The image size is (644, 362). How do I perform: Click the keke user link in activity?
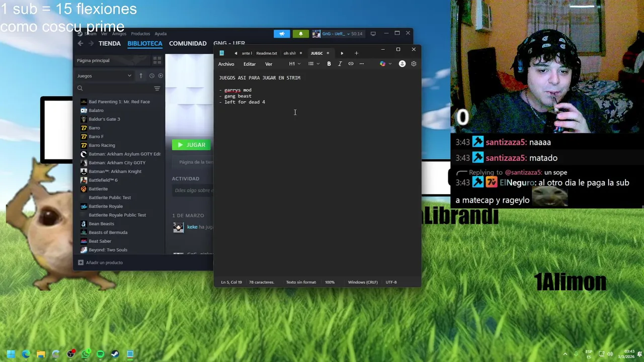tap(192, 227)
